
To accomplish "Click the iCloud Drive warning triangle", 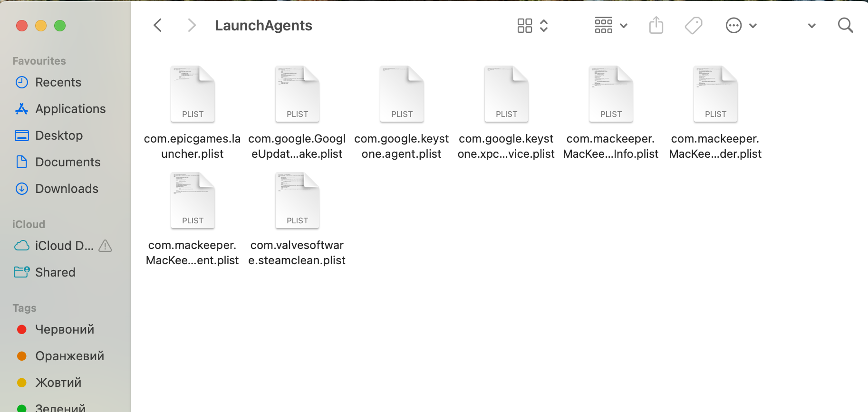I will 105,246.
